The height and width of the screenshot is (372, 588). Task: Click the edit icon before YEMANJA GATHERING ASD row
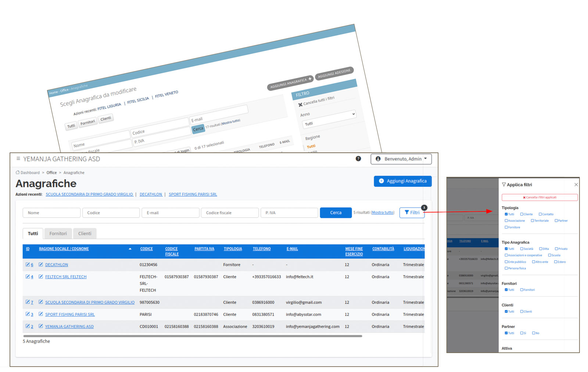tap(41, 326)
